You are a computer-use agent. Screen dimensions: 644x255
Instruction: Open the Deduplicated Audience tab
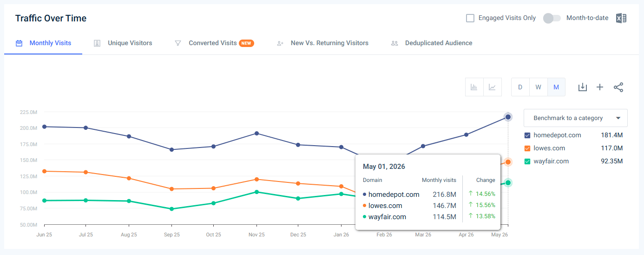click(432, 43)
